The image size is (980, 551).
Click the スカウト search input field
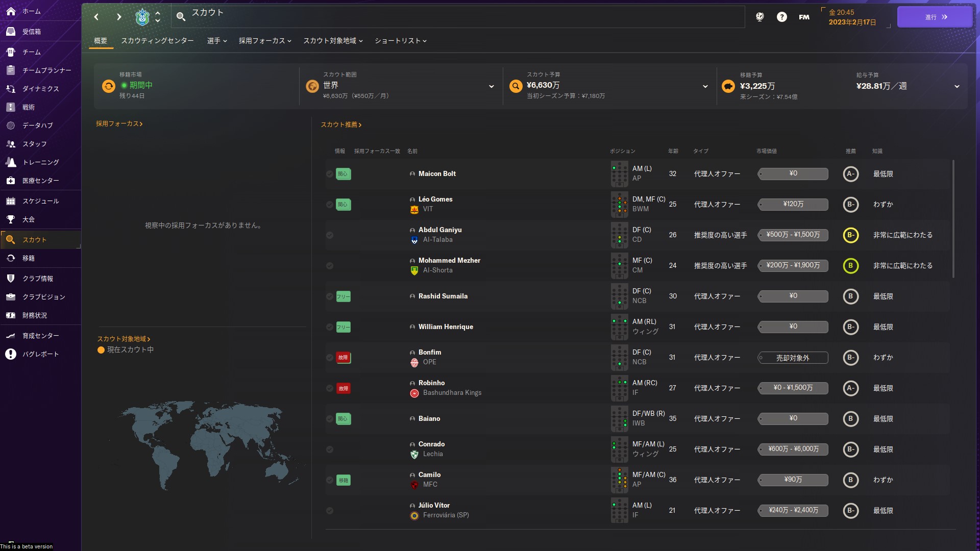(459, 17)
